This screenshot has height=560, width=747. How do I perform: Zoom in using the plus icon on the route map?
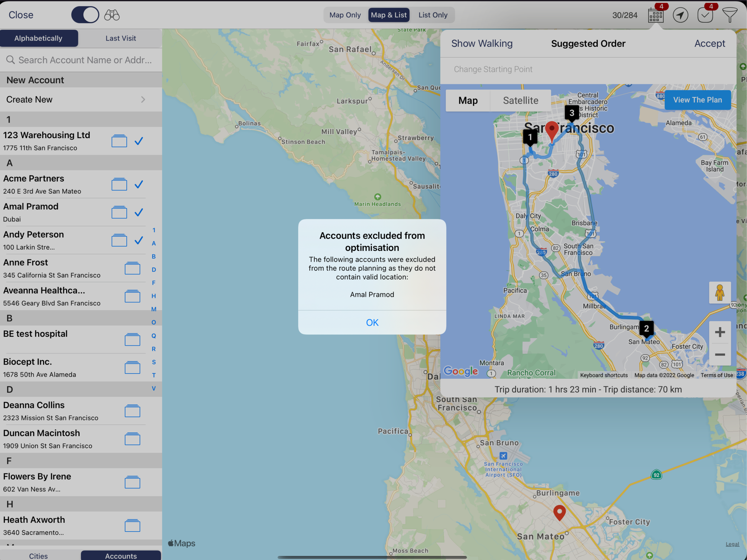point(720,332)
